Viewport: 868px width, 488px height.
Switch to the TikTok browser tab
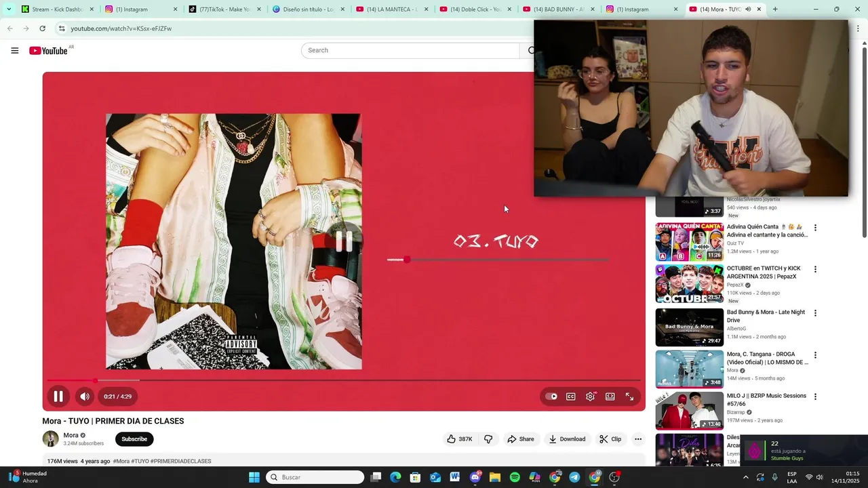pyautogui.click(x=224, y=9)
